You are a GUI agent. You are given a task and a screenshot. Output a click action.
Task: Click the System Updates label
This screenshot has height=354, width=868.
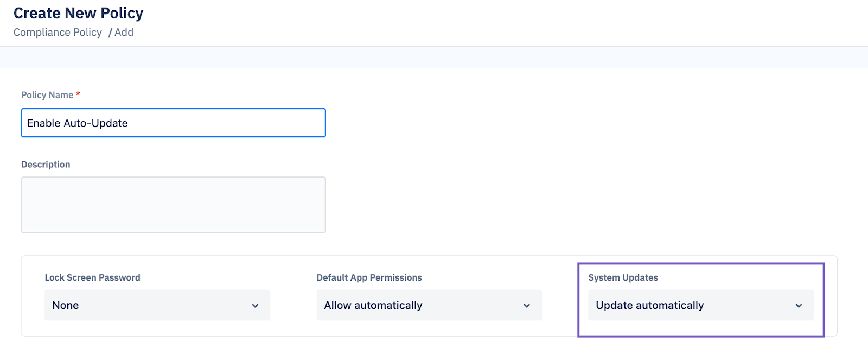coord(623,277)
